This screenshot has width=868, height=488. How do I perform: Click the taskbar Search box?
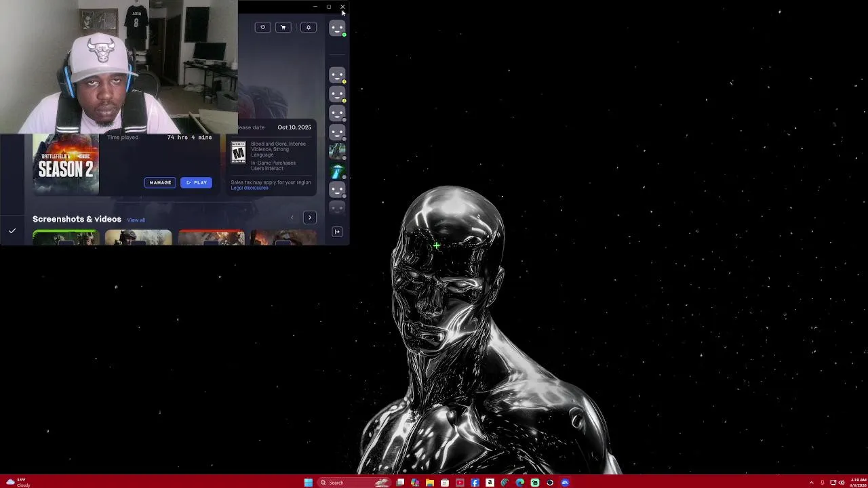click(354, 483)
